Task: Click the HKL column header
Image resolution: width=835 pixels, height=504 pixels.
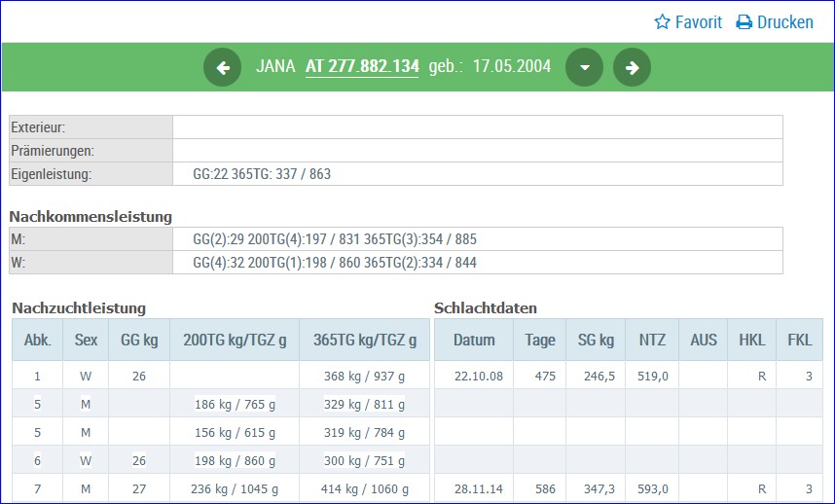Action: [752, 340]
